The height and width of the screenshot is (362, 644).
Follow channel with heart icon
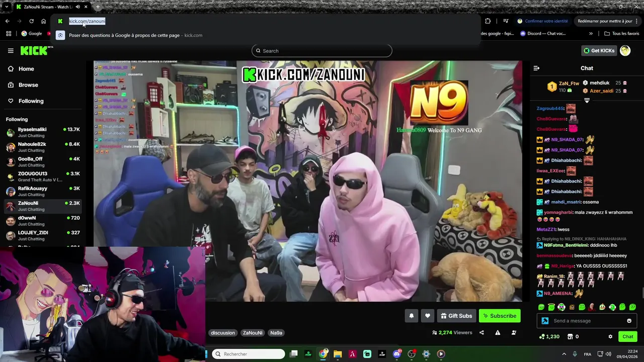tap(428, 316)
